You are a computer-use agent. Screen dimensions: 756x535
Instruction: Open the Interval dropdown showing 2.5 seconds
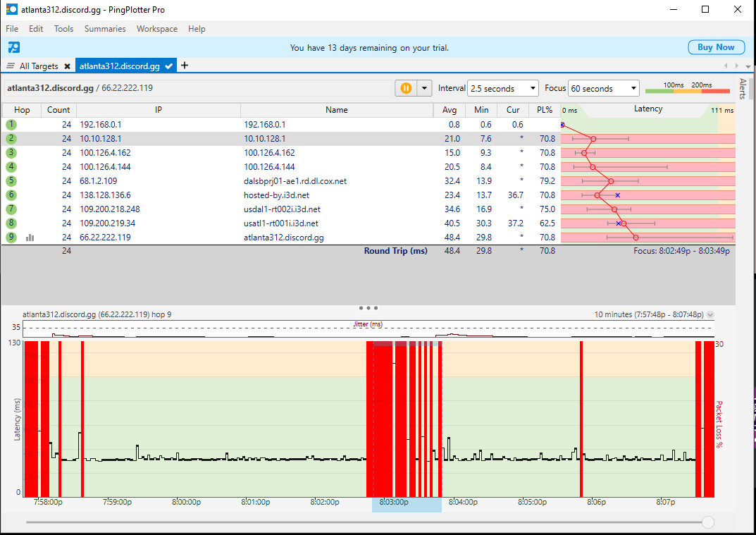502,89
